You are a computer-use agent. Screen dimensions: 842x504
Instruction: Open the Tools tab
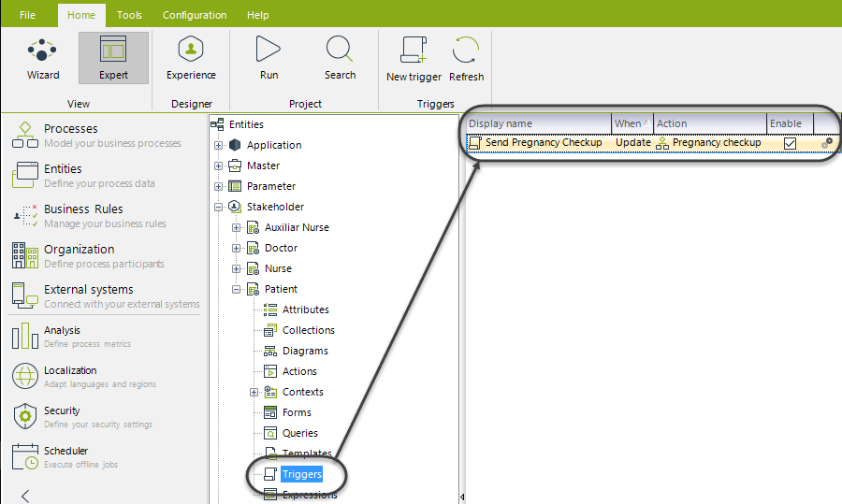click(x=129, y=15)
